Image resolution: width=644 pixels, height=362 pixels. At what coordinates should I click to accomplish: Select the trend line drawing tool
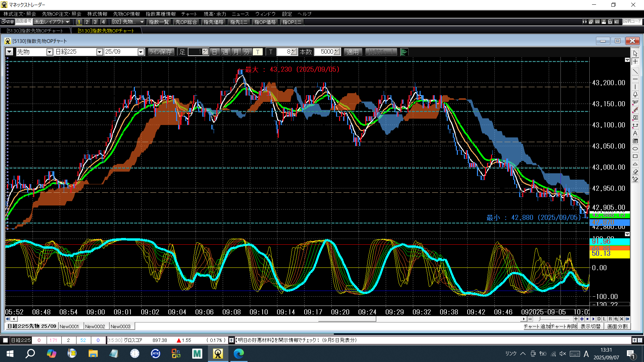[635, 71]
